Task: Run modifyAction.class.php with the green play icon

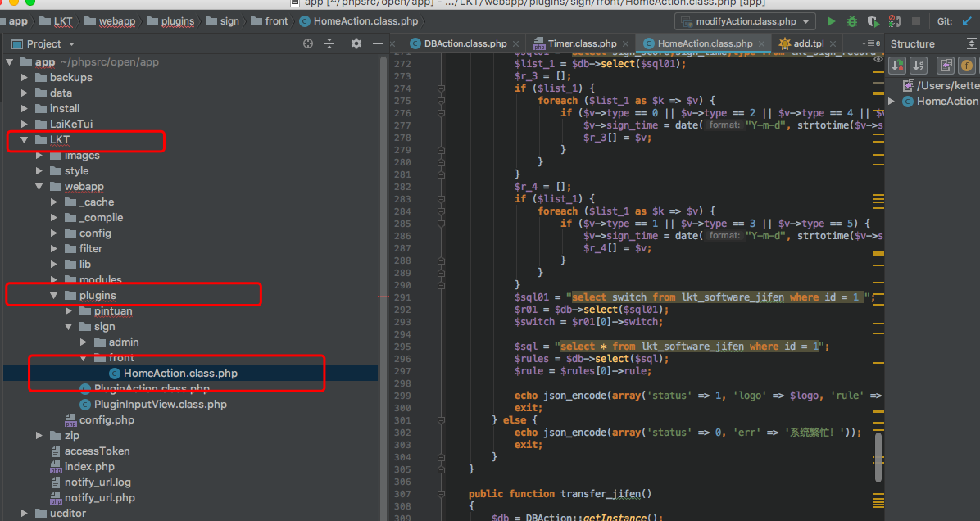Action: click(x=831, y=21)
